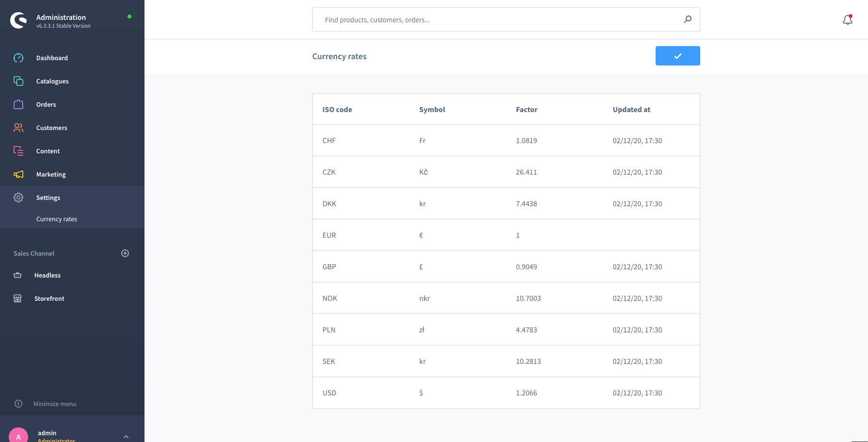Viewport: 868px width, 442px height.
Task: Click the search magnifier icon
Action: click(x=688, y=19)
